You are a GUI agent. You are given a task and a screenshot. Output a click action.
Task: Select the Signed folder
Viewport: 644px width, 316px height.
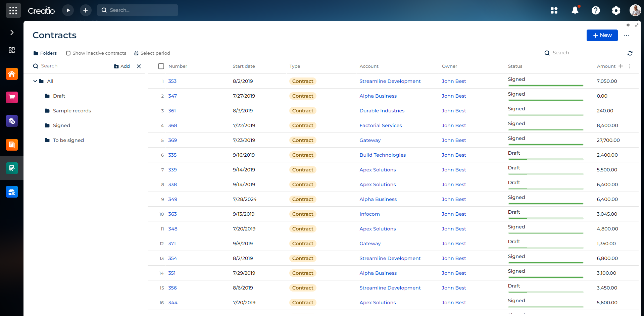pyautogui.click(x=61, y=125)
